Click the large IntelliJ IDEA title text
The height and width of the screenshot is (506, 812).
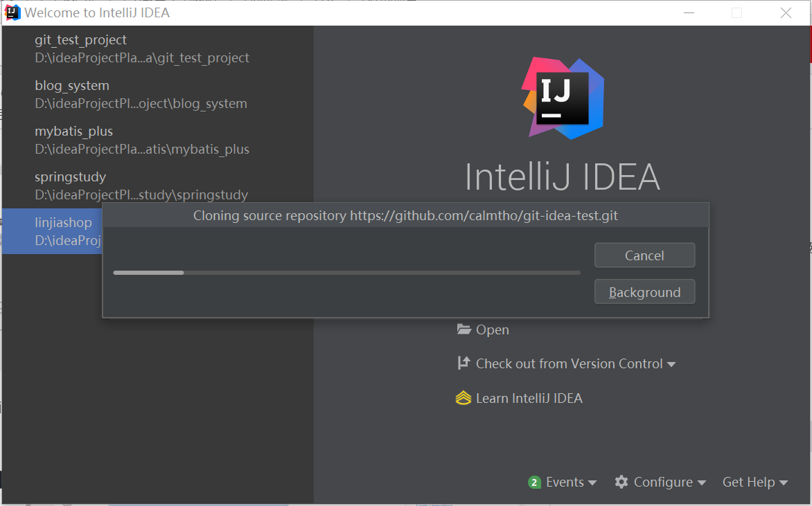(563, 177)
